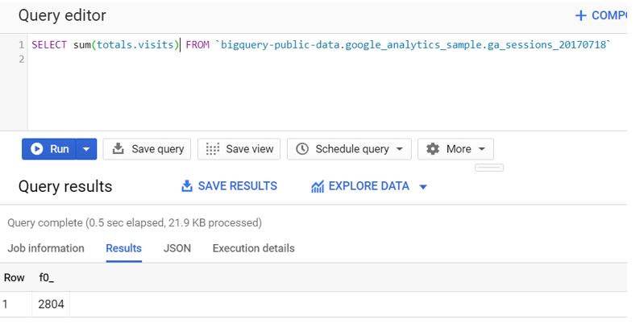Open the Run options dropdown arrow

(x=86, y=149)
